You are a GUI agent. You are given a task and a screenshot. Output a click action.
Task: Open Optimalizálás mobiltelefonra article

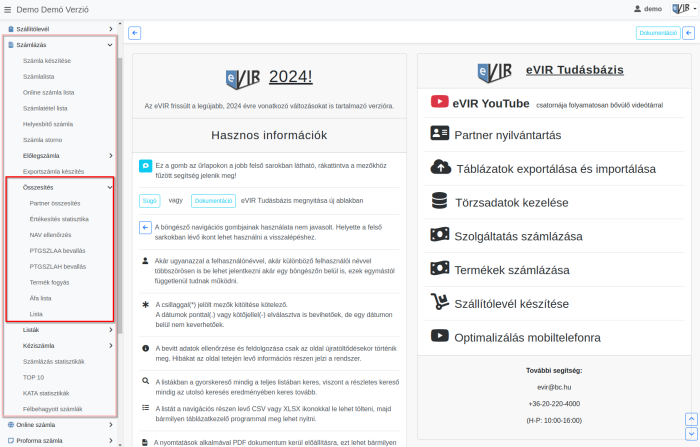click(x=527, y=338)
